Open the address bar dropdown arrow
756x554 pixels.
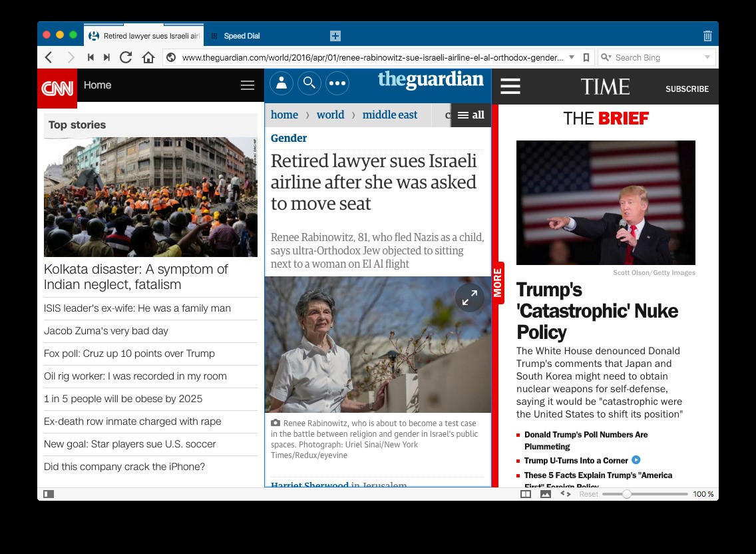572,57
